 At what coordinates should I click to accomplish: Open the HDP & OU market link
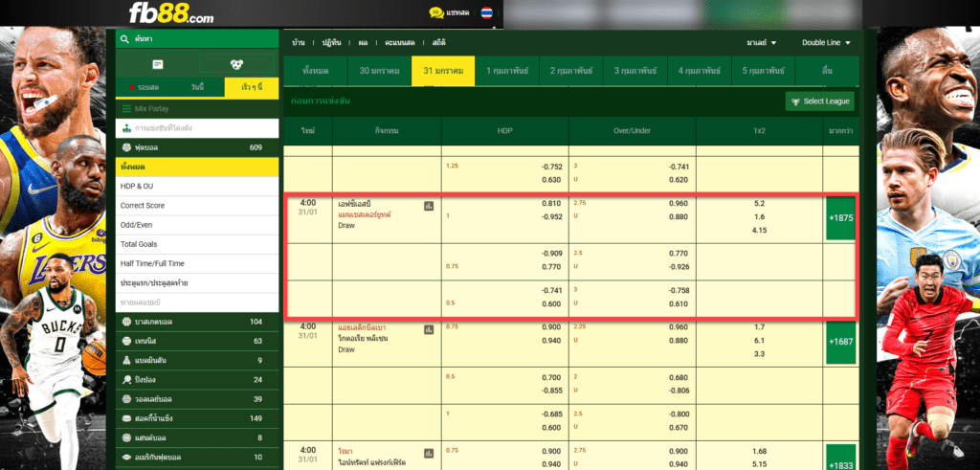pos(197,187)
